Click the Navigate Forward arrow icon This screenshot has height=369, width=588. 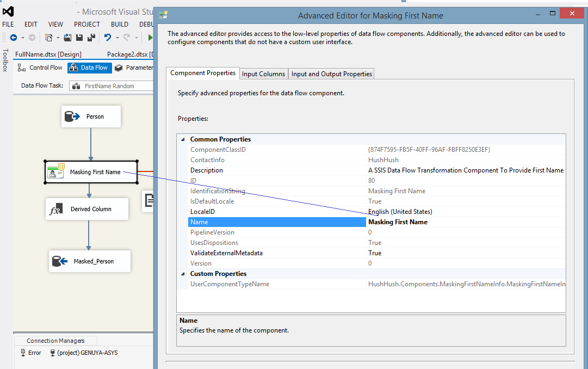tap(32, 38)
